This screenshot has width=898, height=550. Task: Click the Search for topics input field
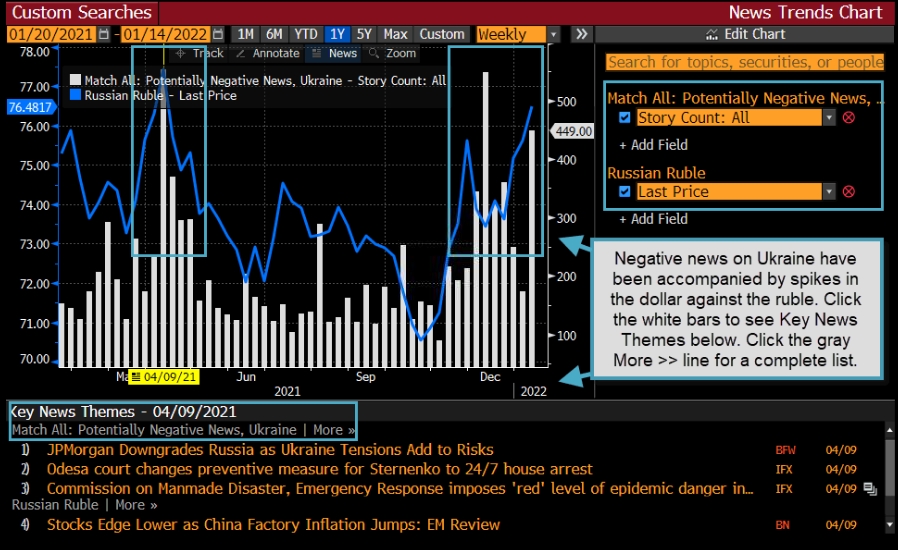[x=745, y=62]
